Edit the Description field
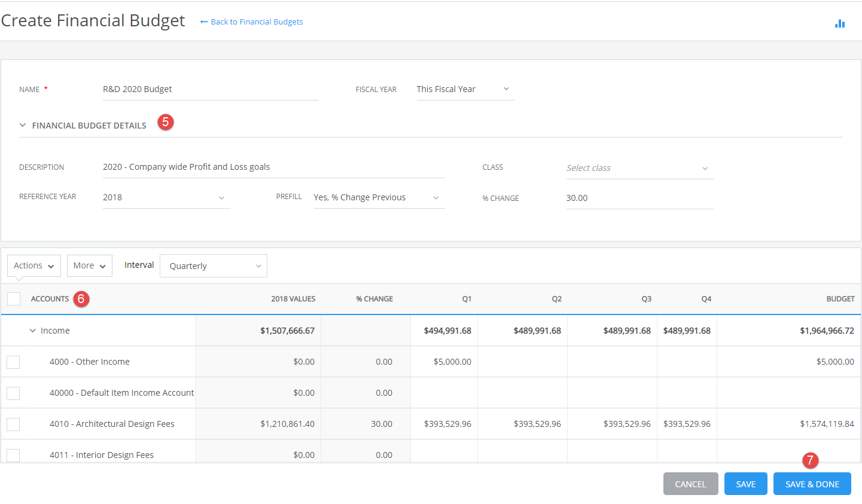The width and height of the screenshot is (862, 504). click(273, 167)
